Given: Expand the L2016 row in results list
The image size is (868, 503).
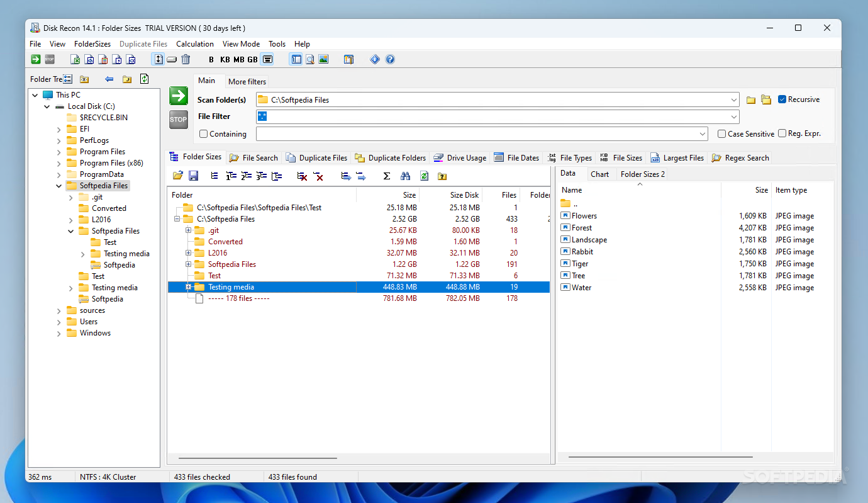Looking at the screenshot, I should (188, 253).
